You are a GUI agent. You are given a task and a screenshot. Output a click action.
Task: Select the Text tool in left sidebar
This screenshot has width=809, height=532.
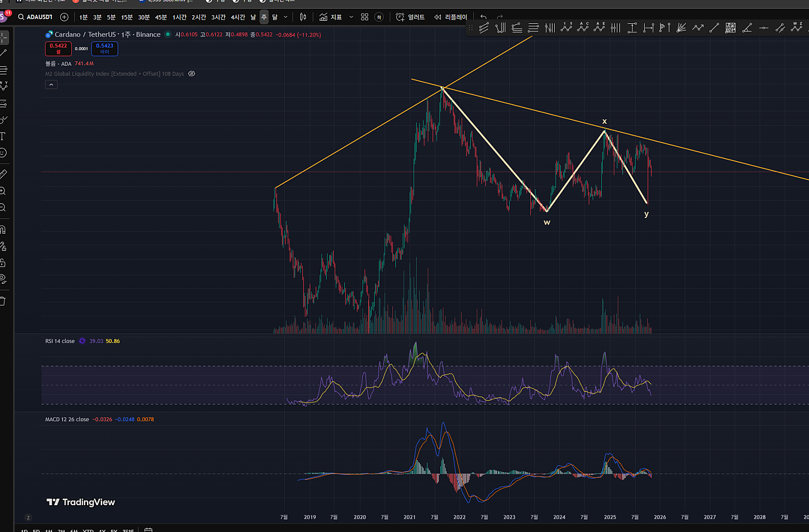click(x=3, y=137)
